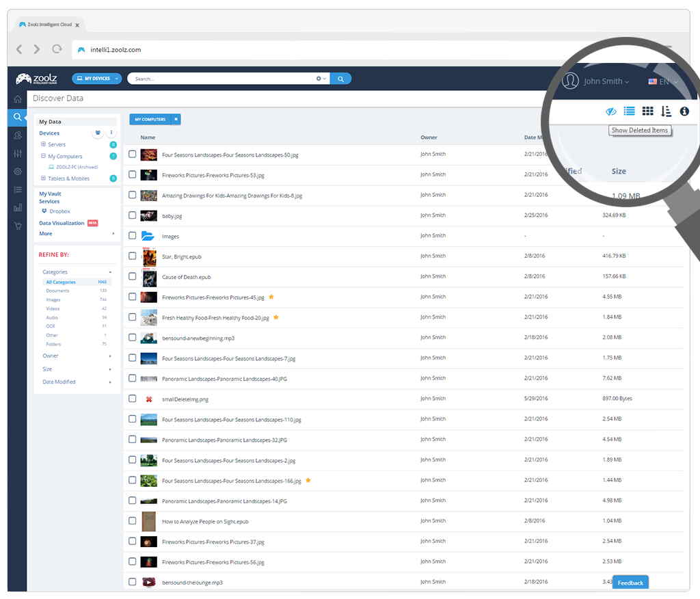The image size is (700, 599).
Task: Switch to grid view icon
Action: 647,111
